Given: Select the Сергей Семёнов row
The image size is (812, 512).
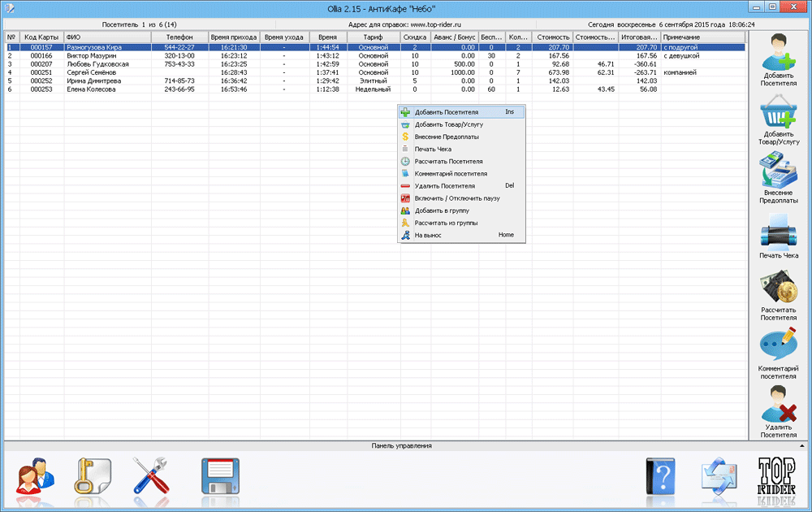Looking at the screenshot, I should pos(375,72).
